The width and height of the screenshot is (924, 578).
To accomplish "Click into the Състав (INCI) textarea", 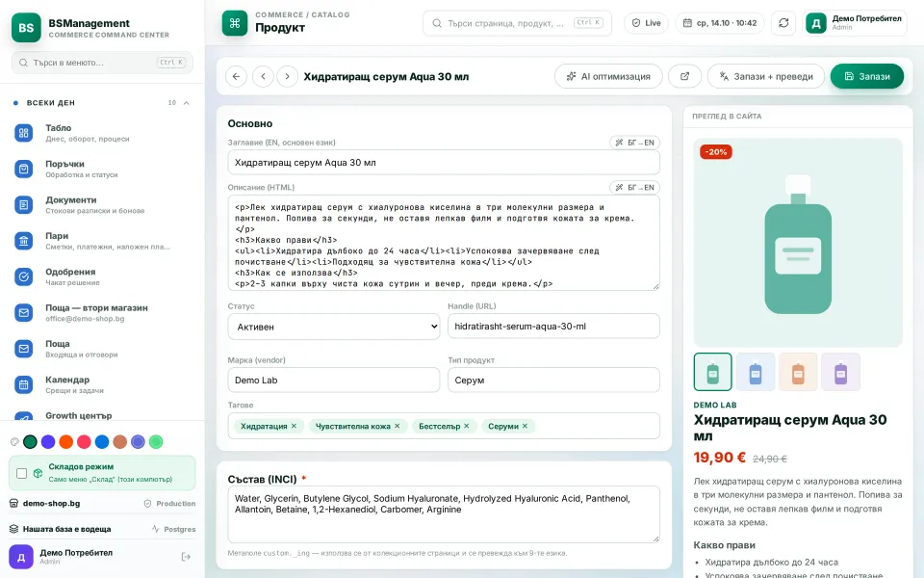I will point(444,514).
